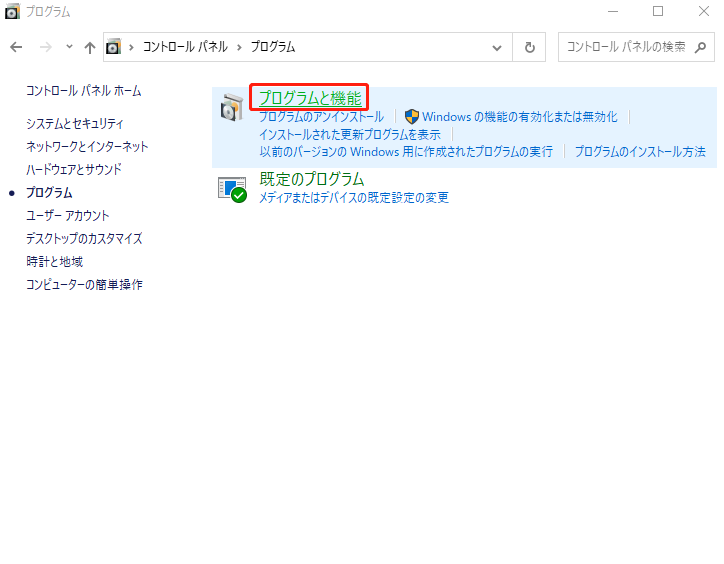Open the address bar history dropdown
Image resolution: width=724 pixels, height=564 pixels.
[x=497, y=47]
